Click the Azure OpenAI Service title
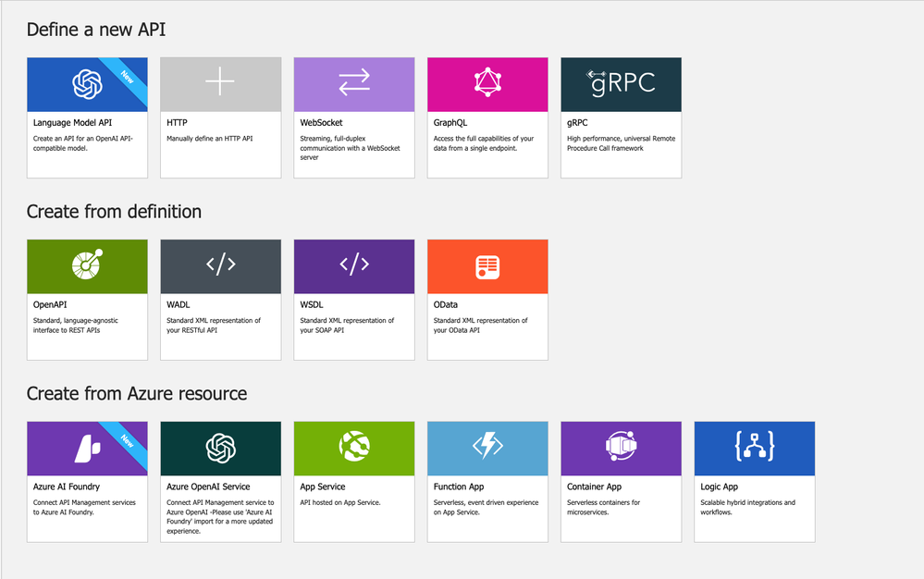This screenshot has width=924, height=579. 208,487
